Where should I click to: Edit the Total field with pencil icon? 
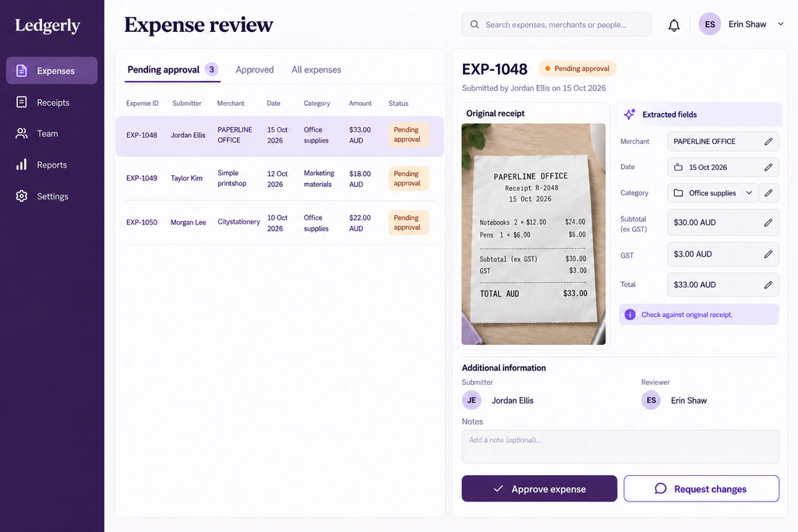(x=768, y=285)
